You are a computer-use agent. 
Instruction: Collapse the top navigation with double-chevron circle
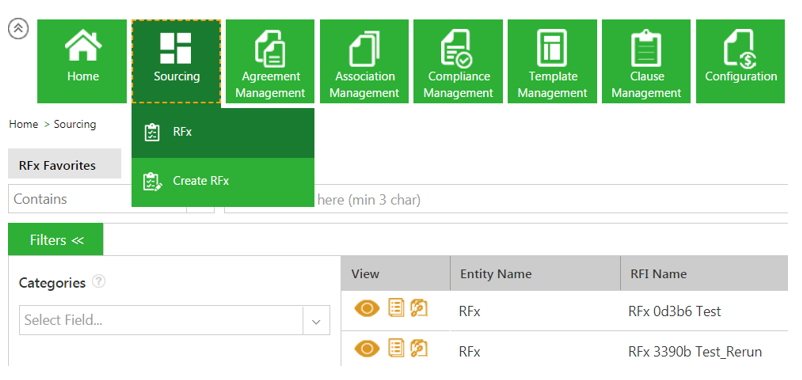point(18,29)
